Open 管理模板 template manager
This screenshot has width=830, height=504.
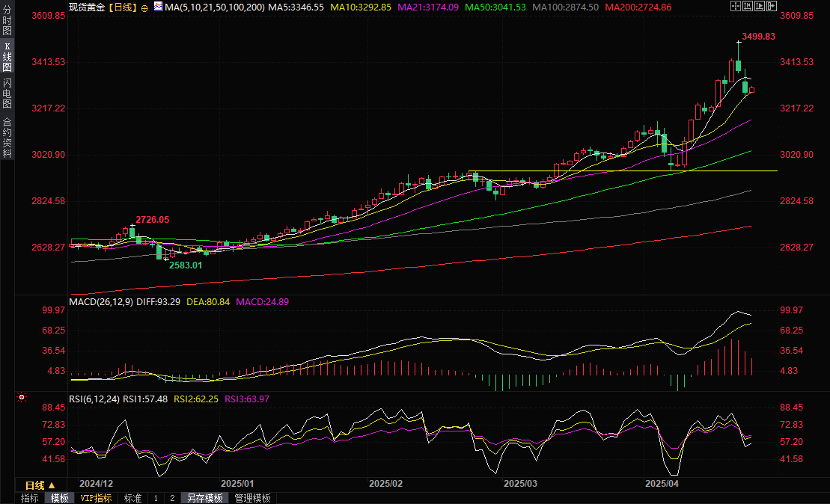(253, 498)
